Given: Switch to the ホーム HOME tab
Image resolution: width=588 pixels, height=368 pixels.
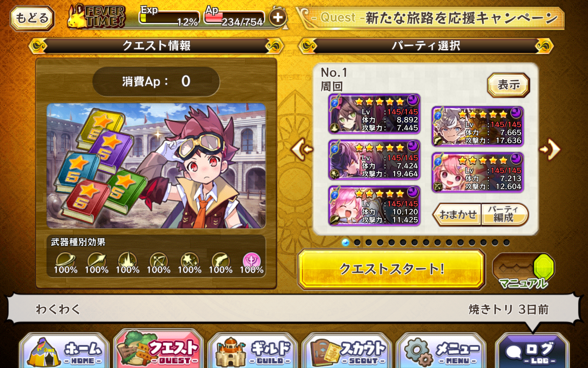Looking at the screenshot, I should (x=64, y=351).
